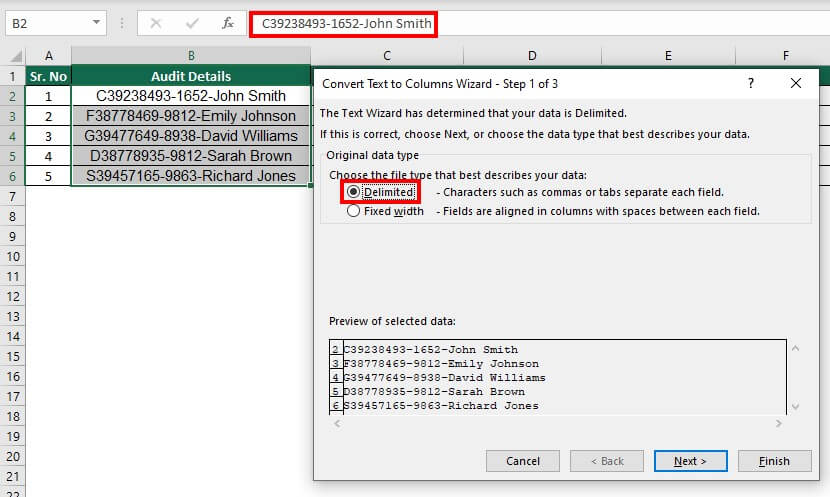Click the Insert Function fx icon

click(x=228, y=23)
